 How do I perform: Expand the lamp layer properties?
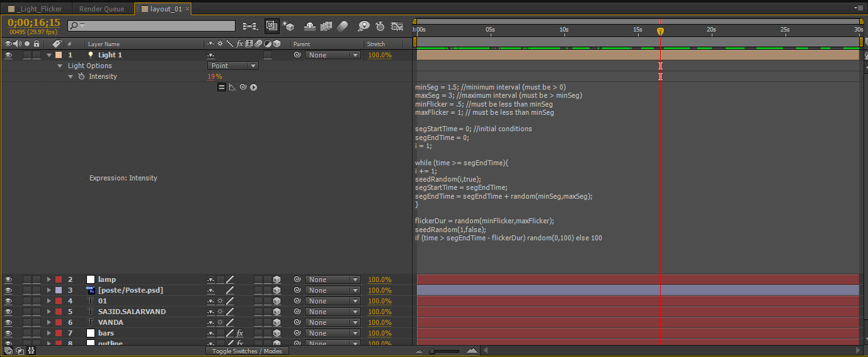pos(49,279)
